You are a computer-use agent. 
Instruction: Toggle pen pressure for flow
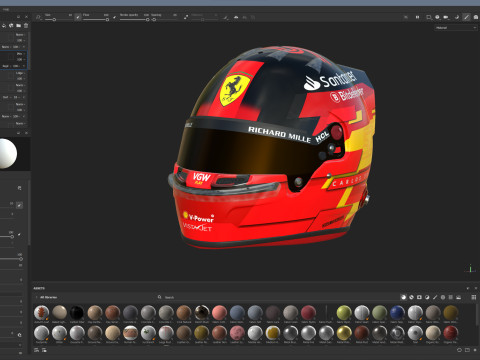[x=115, y=17]
